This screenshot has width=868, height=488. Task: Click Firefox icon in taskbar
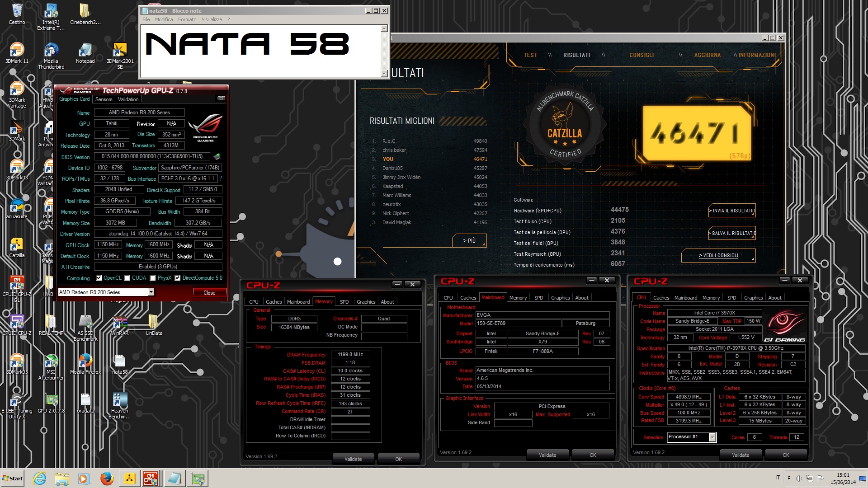(x=107, y=479)
